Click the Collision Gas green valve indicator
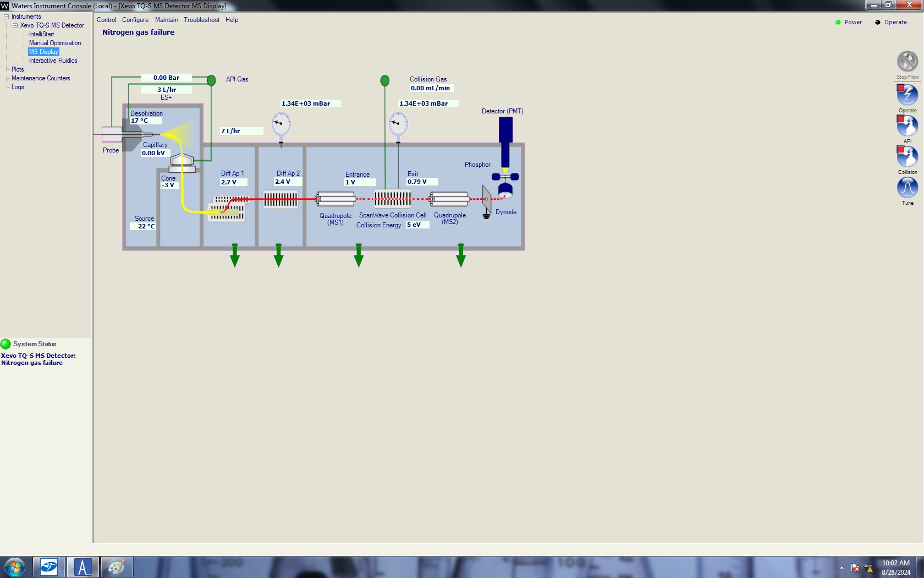924x578 pixels. pyautogui.click(x=385, y=80)
